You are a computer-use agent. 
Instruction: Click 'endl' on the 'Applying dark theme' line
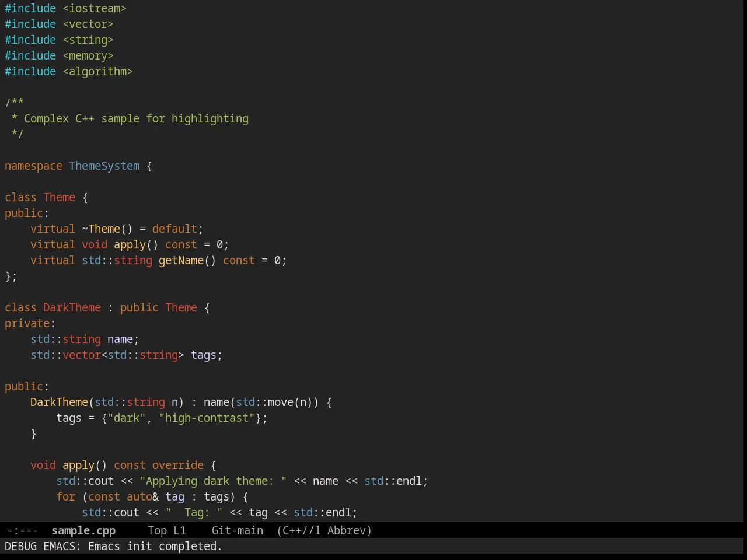pos(409,481)
